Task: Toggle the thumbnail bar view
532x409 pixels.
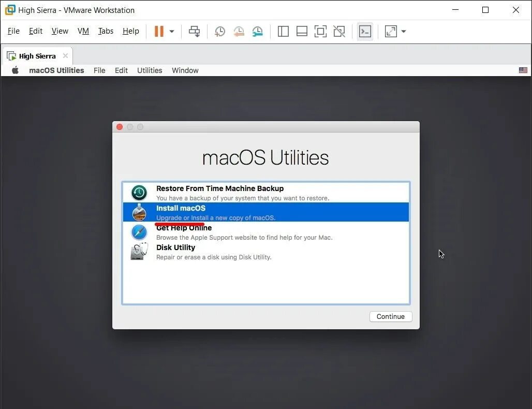Action: click(302, 31)
